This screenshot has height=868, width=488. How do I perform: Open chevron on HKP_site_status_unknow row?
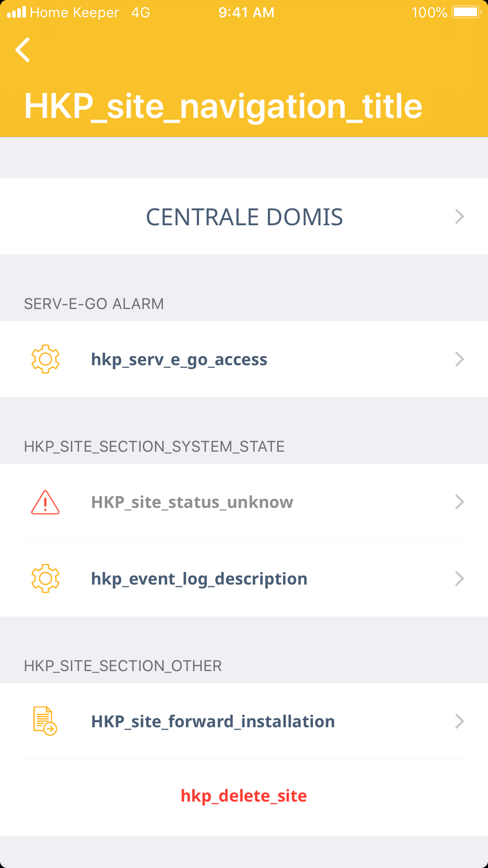459,502
